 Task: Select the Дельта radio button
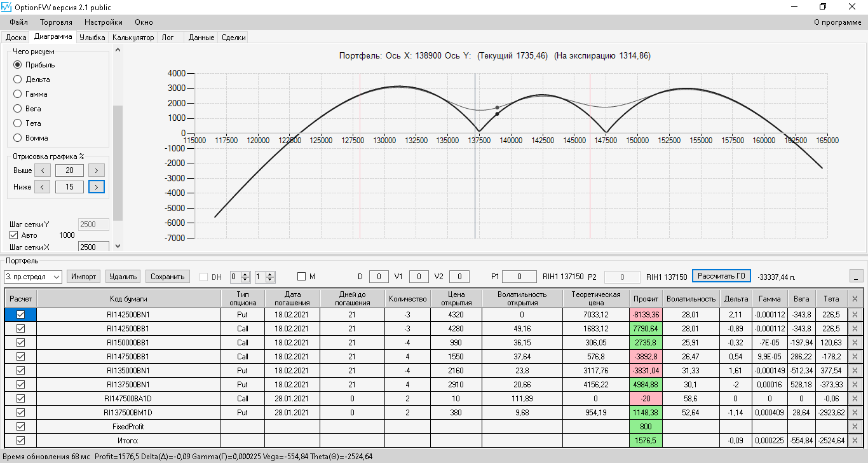tap(17, 79)
